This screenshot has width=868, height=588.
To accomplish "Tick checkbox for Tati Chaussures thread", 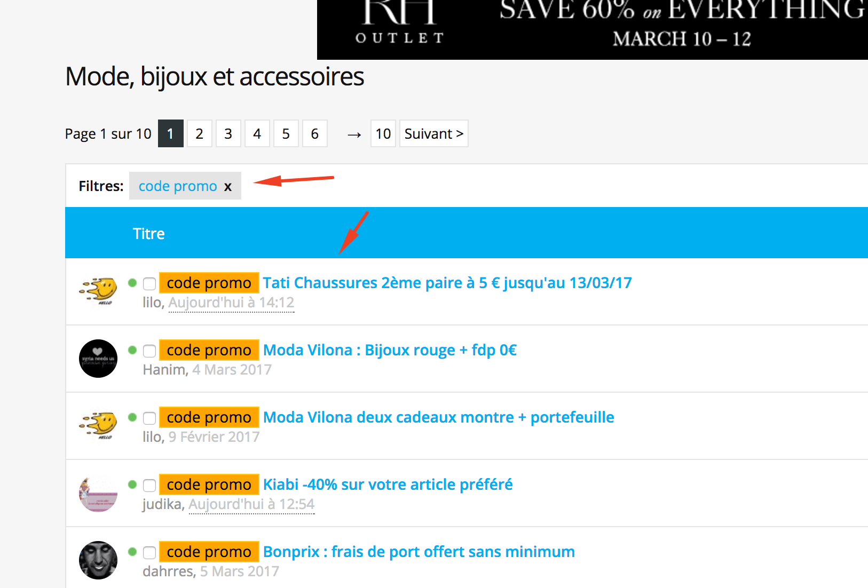I will tap(149, 283).
